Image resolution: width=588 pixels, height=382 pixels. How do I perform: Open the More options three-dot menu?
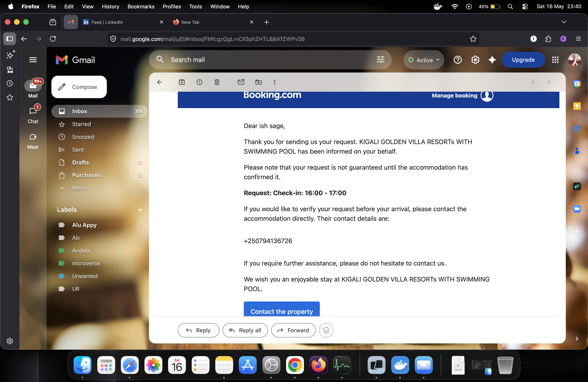pos(274,82)
